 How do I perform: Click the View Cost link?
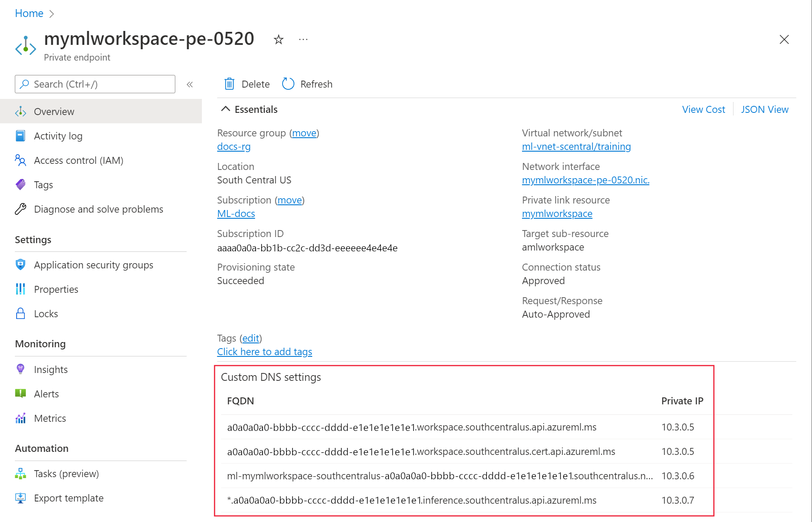tap(703, 109)
